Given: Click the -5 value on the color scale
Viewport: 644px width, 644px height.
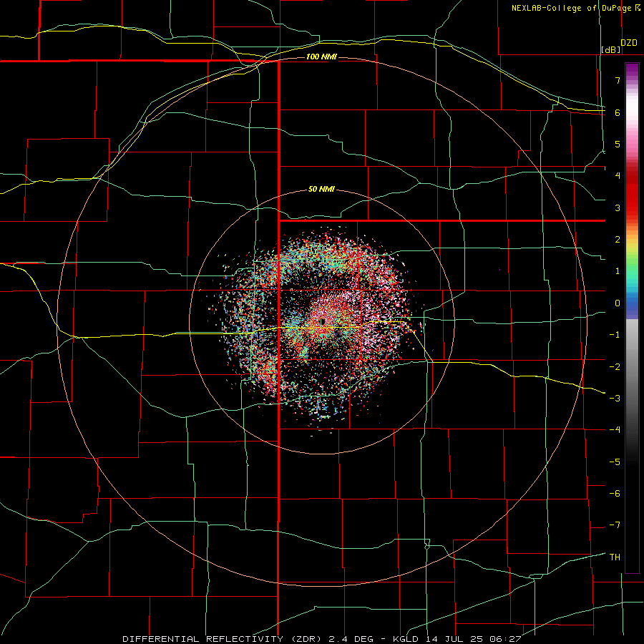Looking at the screenshot, I should coord(615,462).
